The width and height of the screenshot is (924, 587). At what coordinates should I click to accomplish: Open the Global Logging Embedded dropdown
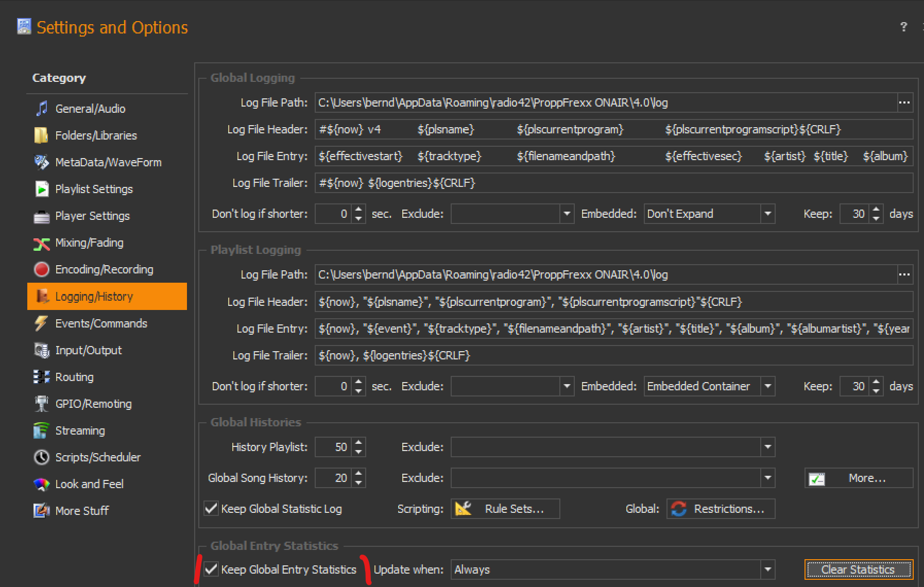coord(767,214)
